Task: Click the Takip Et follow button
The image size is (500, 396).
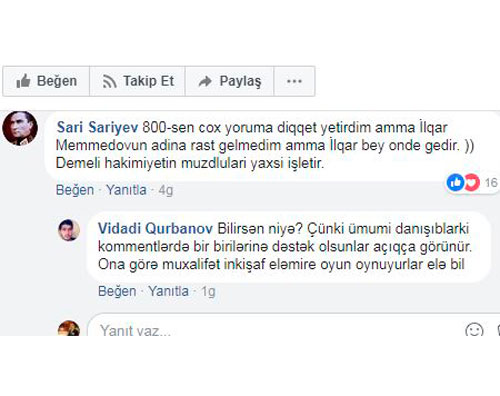Action: 137,81
